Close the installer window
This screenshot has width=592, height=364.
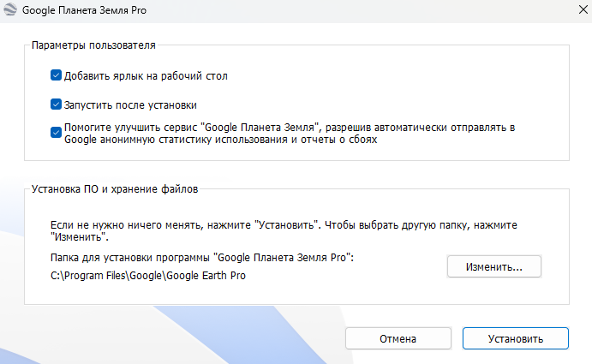pos(583,9)
